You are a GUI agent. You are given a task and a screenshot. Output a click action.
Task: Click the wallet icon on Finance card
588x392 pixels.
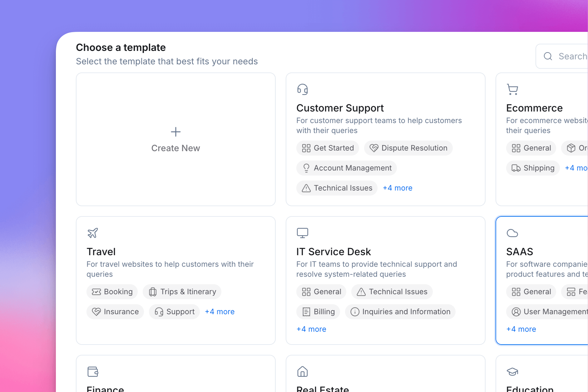[93, 372]
